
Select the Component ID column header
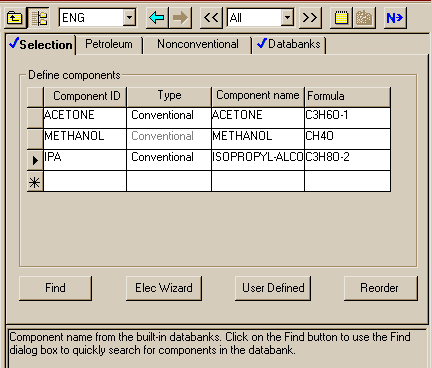click(x=85, y=97)
